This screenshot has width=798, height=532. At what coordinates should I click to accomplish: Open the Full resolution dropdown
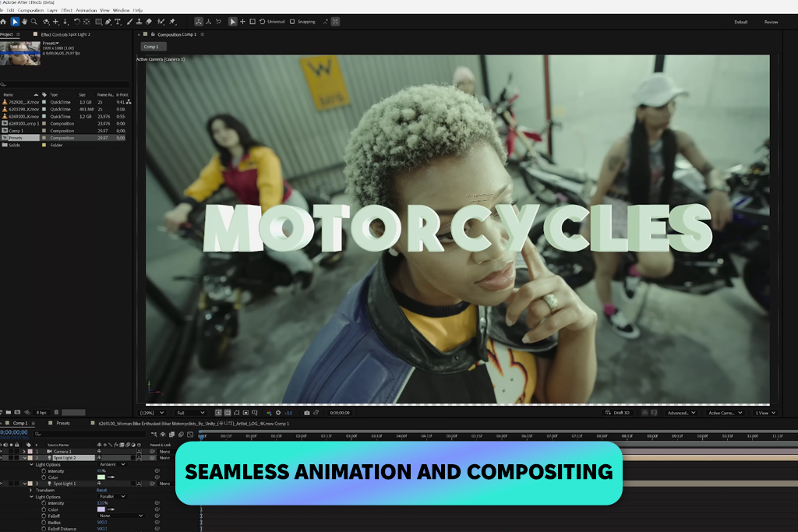coord(190,413)
